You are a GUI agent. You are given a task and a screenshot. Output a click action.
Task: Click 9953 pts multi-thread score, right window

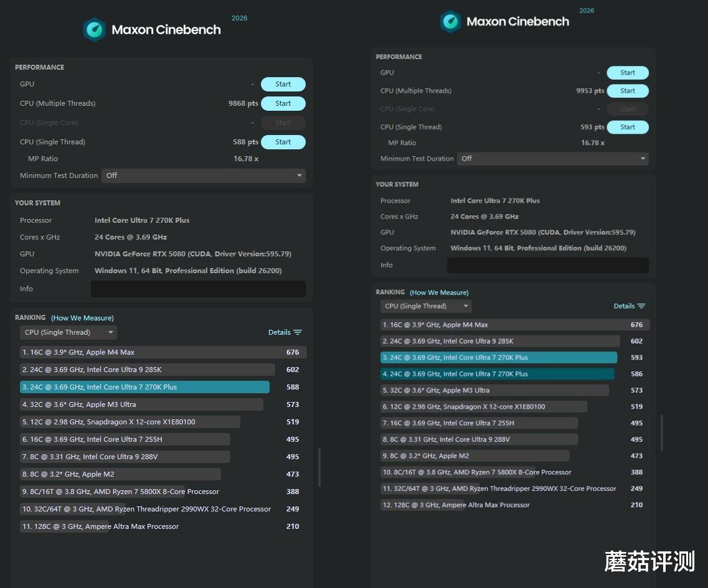(590, 91)
